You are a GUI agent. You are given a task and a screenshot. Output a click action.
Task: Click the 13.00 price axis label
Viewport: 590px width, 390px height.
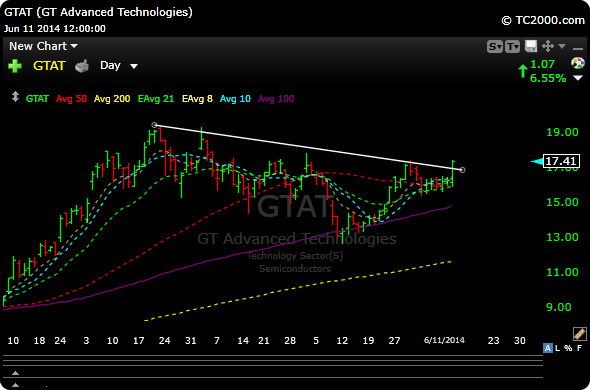[x=563, y=237]
